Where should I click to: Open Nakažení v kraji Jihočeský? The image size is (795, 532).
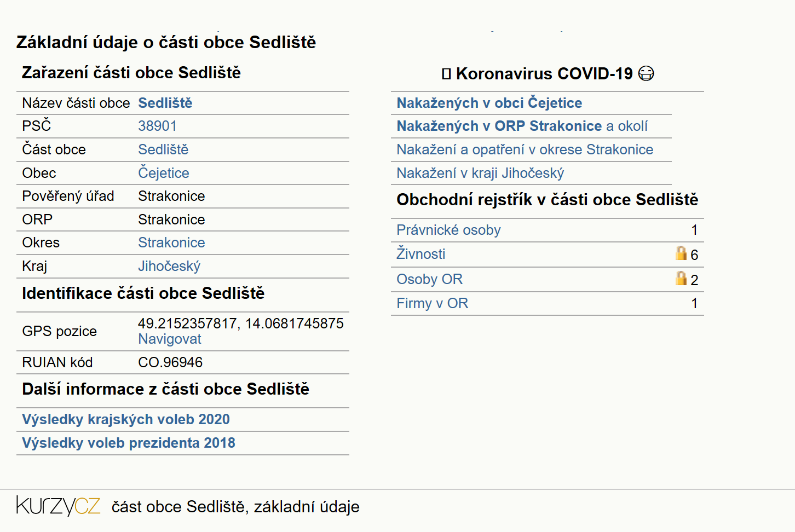(x=480, y=173)
